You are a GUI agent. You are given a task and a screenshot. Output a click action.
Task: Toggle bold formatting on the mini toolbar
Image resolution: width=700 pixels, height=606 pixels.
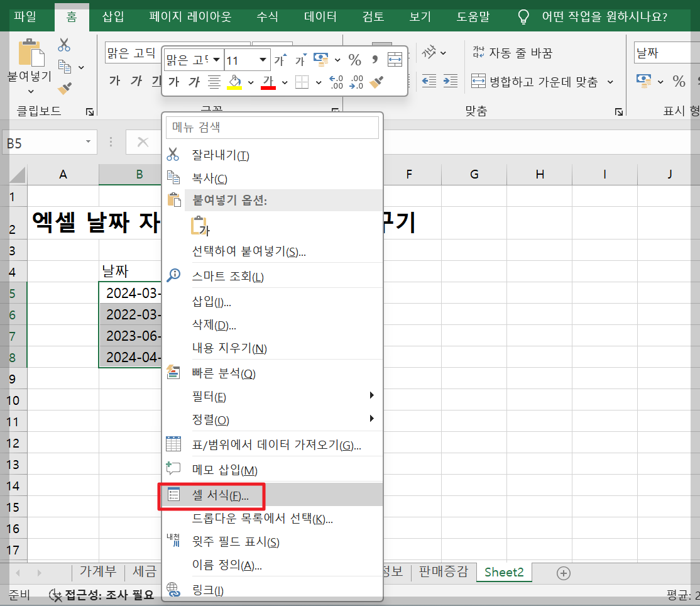click(x=173, y=82)
